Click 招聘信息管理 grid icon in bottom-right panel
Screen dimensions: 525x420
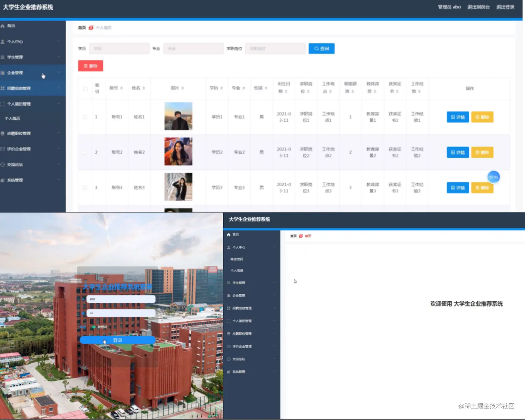(x=228, y=308)
